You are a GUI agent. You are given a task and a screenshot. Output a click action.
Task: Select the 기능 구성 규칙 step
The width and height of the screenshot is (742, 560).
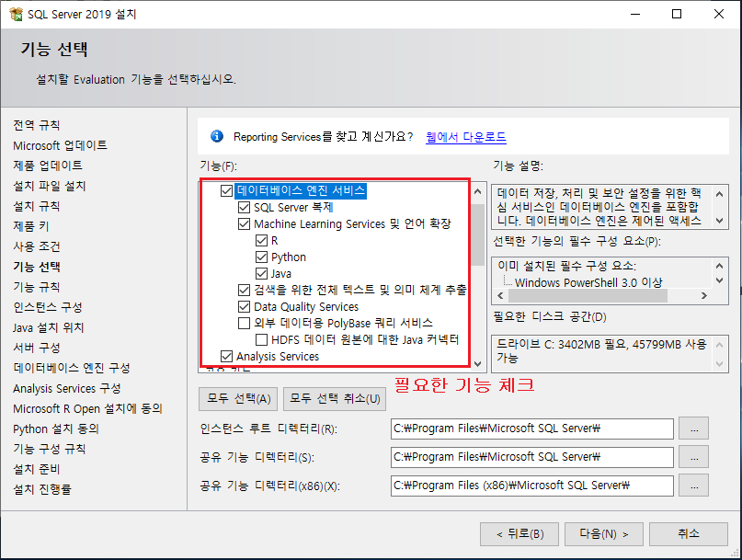click(50, 450)
